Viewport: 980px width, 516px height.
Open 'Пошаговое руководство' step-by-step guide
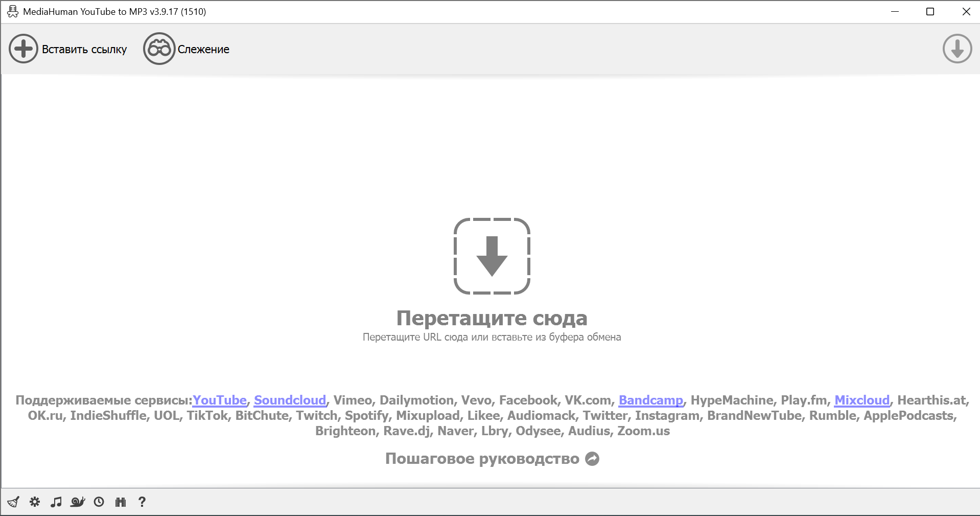pyautogui.click(x=482, y=459)
